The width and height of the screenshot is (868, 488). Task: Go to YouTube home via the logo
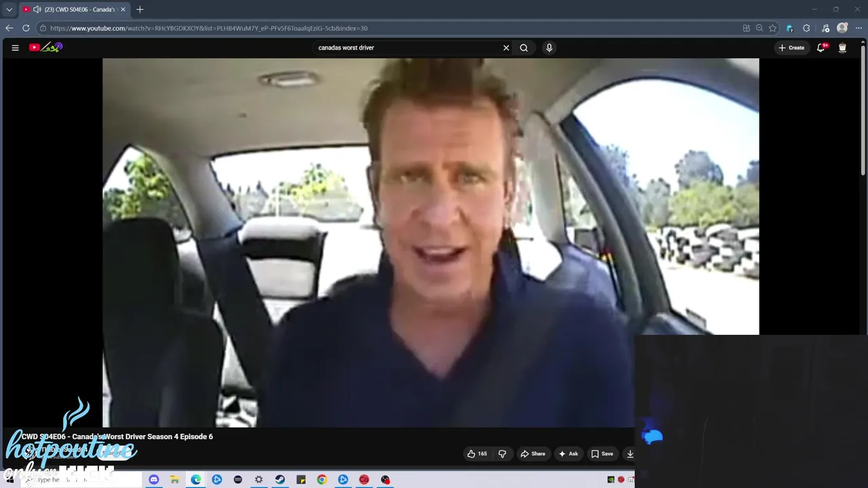pyautogui.click(x=45, y=47)
